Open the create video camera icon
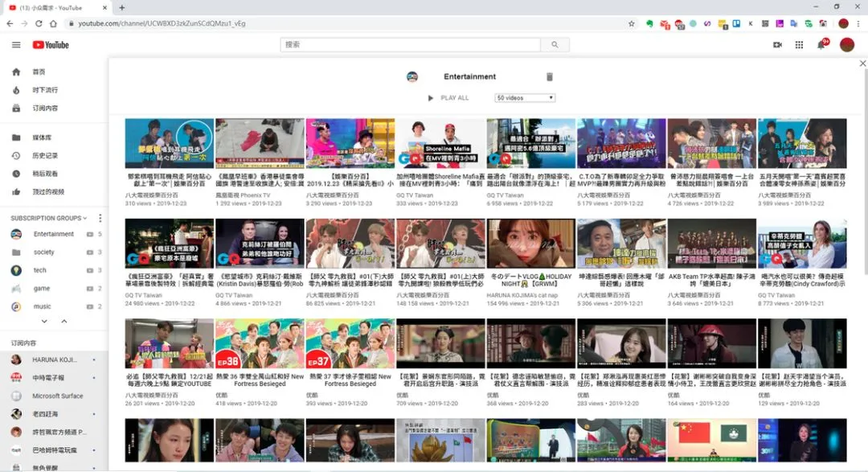The image size is (868, 472). click(777, 45)
